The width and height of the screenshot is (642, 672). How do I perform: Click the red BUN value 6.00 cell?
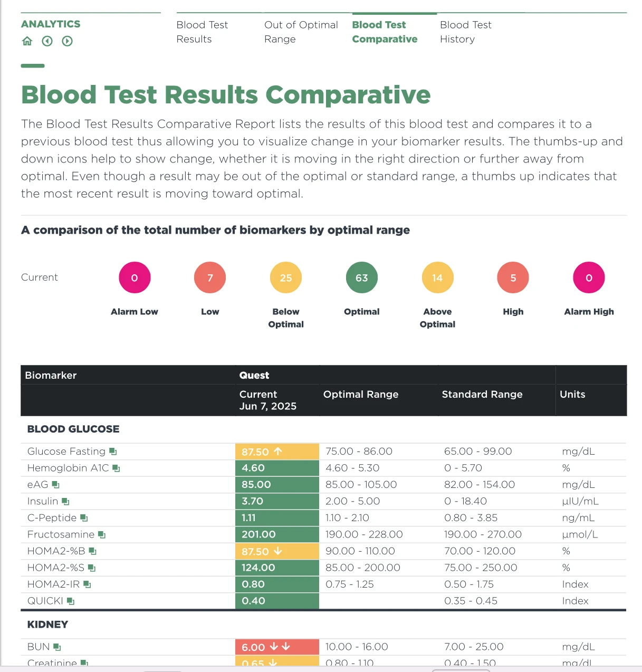(276, 647)
